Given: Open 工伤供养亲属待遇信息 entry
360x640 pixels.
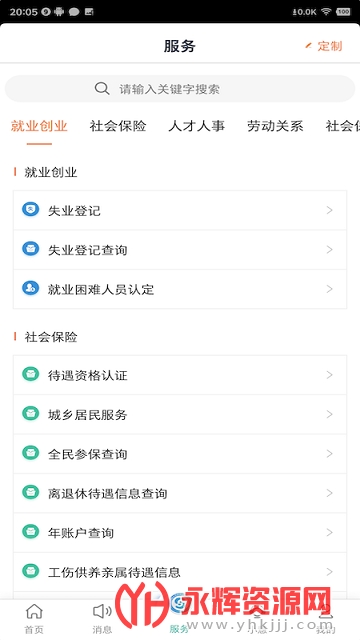Looking at the screenshot, I should click(x=180, y=572).
